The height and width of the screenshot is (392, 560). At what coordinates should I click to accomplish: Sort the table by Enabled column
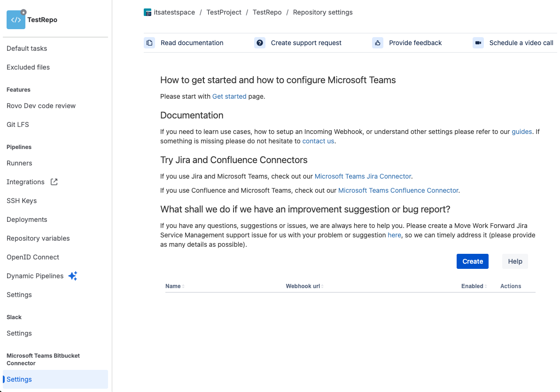click(x=474, y=286)
